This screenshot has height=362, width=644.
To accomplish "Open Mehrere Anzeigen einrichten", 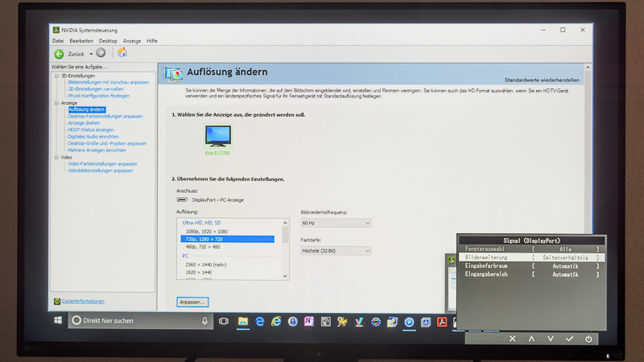I will (x=97, y=150).
